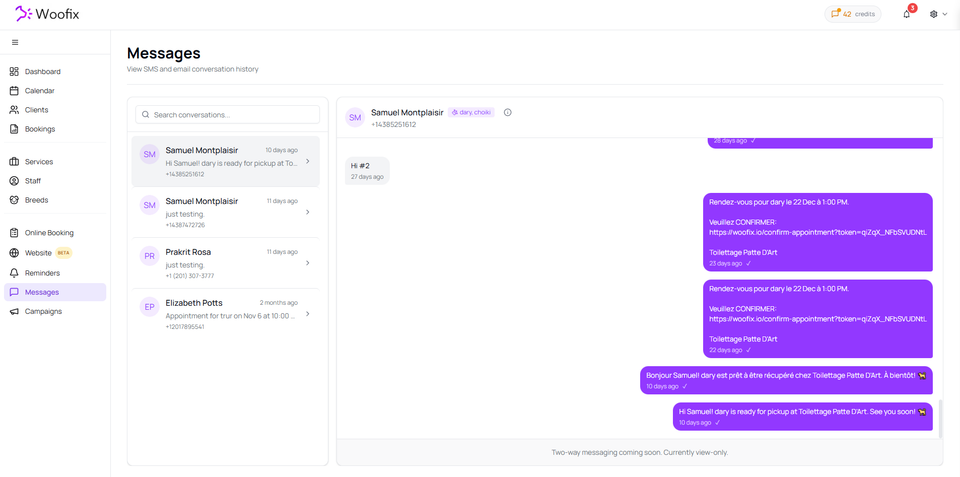Screen dimensions: 960x477
Task: Click the Campaigns megaphone icon
Action: 14,311
